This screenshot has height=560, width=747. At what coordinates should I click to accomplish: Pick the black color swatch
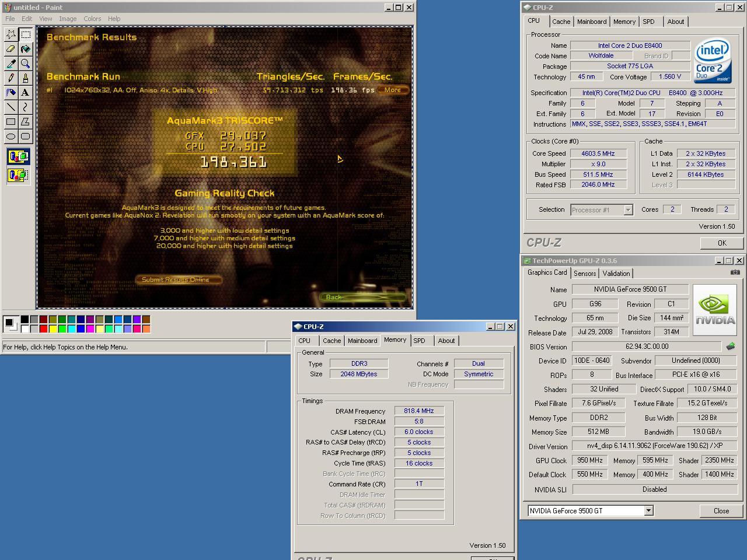point(25,319)
